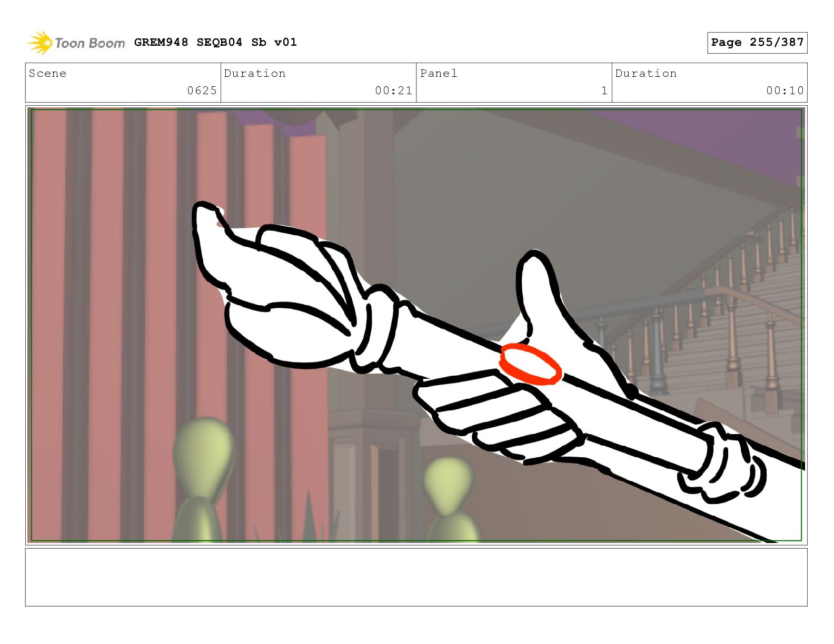Click the scene Duration label
This screenshot has height=644, width=834.
[x=255, y=73]
